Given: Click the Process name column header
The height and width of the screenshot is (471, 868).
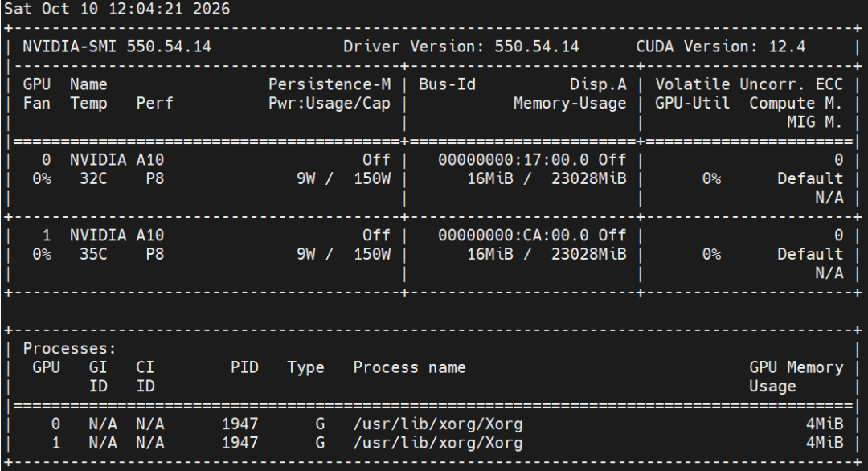Looking at the screenshot, I should click(x=410, y=367).
